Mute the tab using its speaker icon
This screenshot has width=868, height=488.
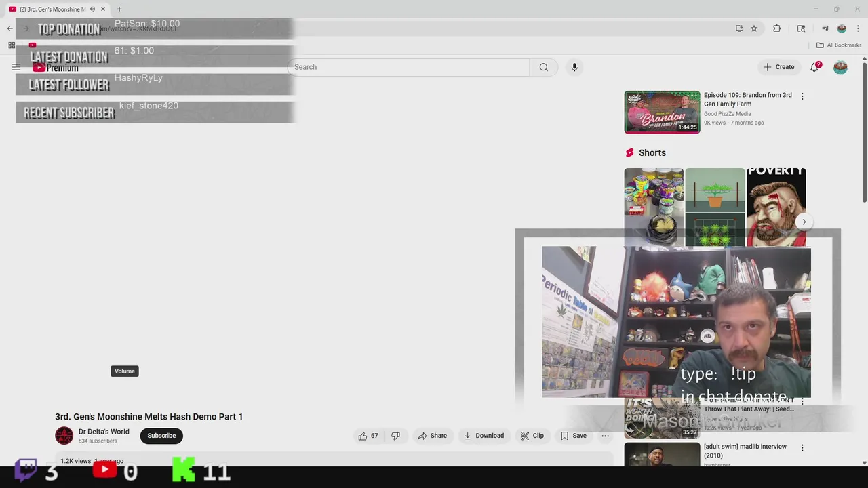(x=92, y=9)
